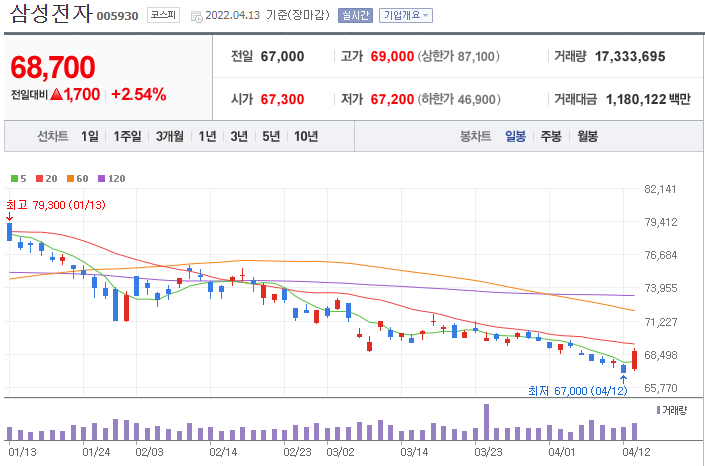
Task: Click the 최저 67,000 (04/12) marker label
Action: (x=577, y=390)
